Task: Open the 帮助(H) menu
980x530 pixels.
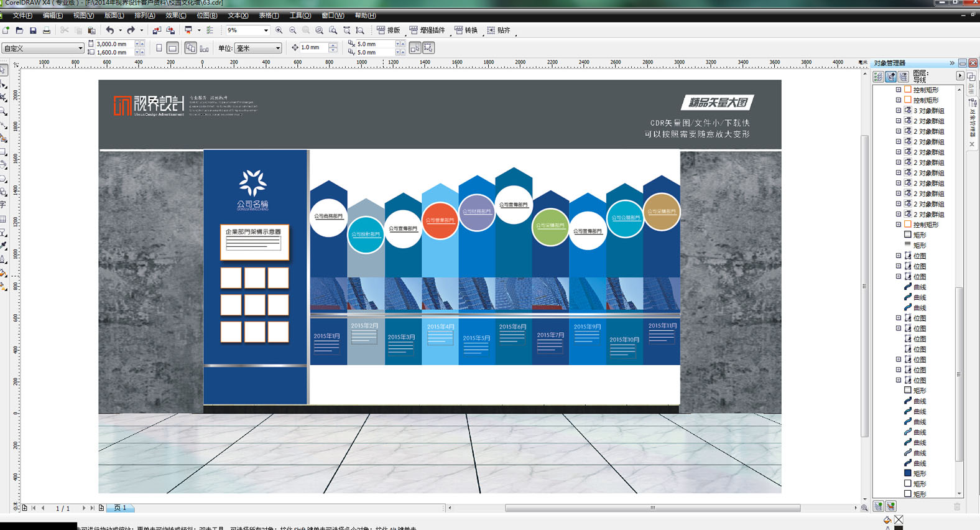Action: pos(365,16)
